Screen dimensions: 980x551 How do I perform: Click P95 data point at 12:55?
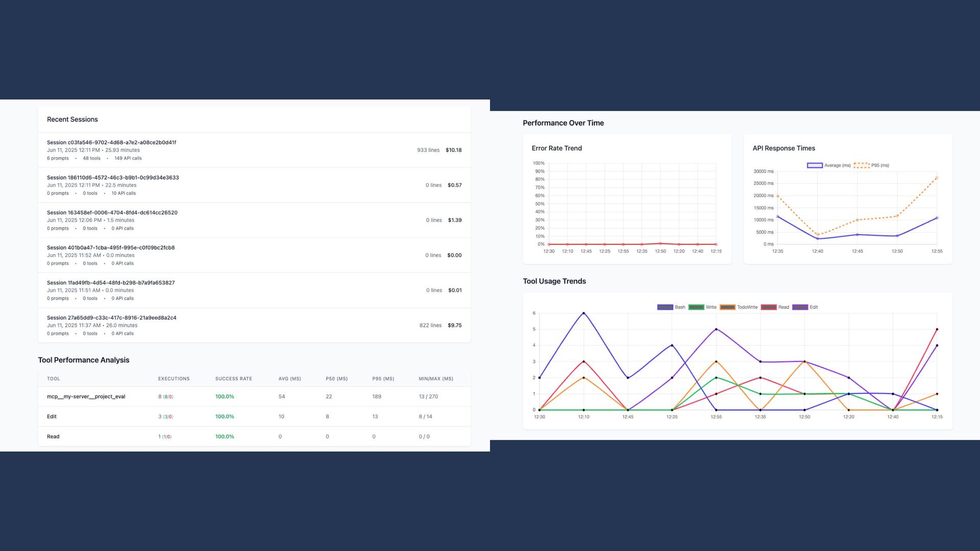tap(937, 178)
